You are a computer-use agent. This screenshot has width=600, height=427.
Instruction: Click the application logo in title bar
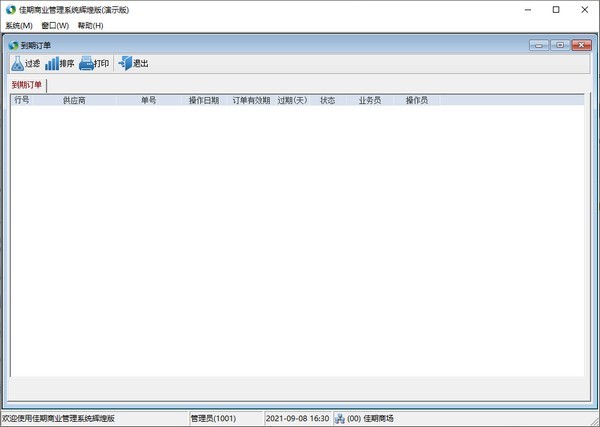[11, 10]
